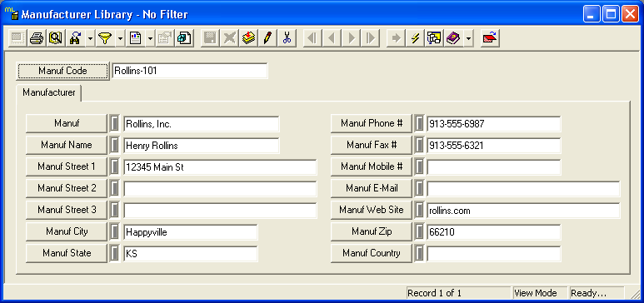Click the Manuf label button
The image size is (644, 303).
67,123
